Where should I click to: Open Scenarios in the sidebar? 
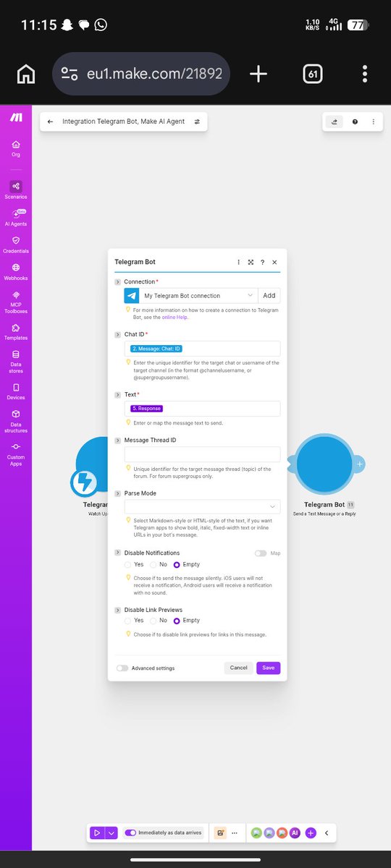(x=16, y=190)
